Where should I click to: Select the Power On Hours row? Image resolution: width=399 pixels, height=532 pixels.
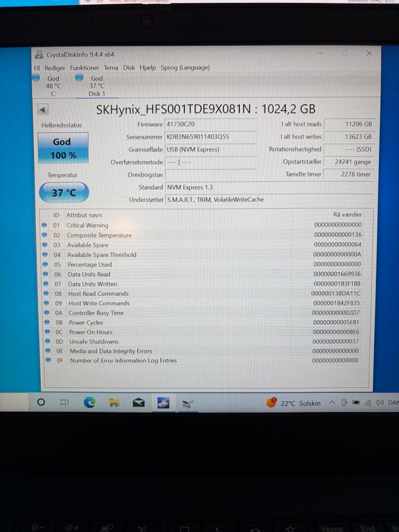click(x=203, y=332)
